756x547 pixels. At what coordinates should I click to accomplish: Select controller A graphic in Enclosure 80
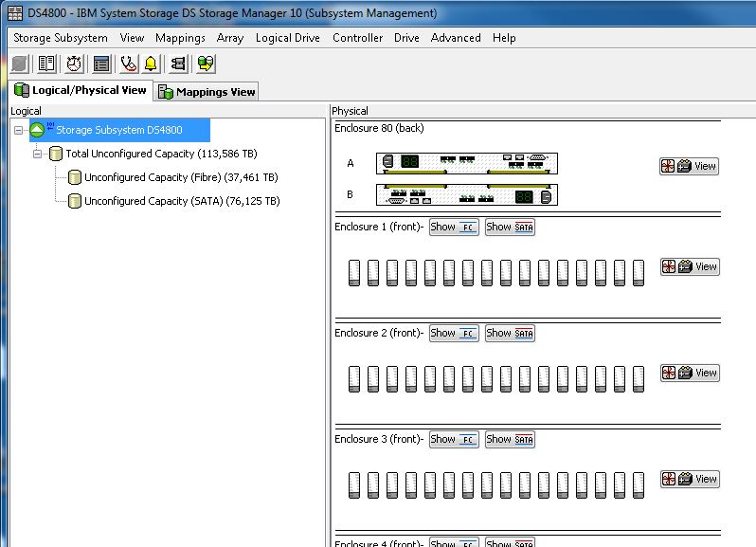pyautogui.click(x=467, y=163)
